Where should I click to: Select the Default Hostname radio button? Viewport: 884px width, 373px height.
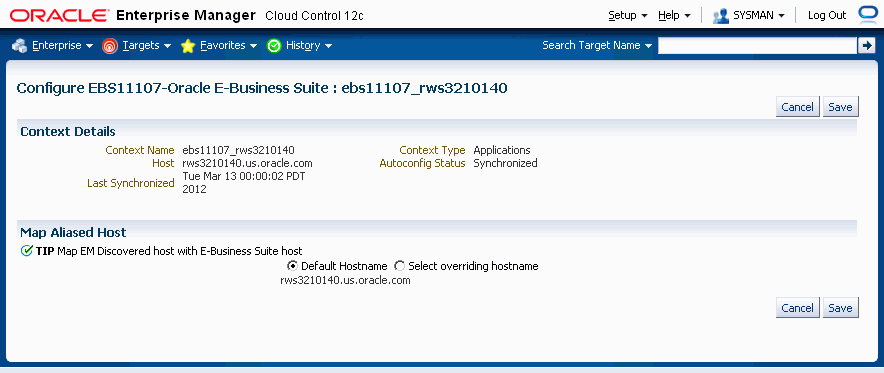tap(292, 265)
